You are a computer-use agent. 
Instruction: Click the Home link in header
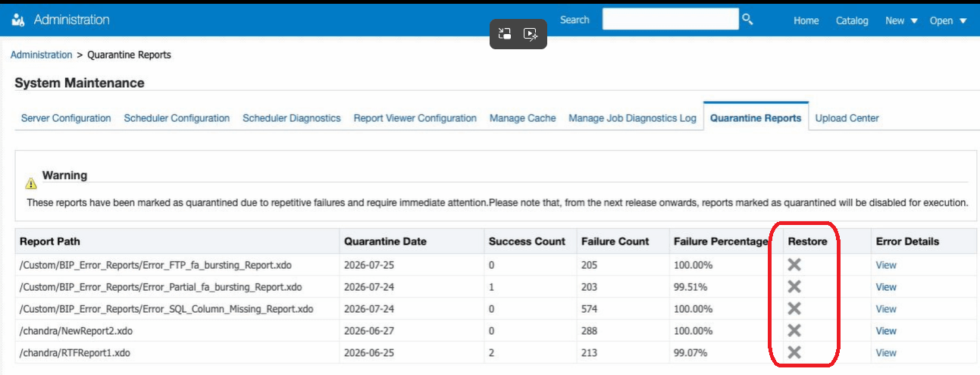[806, 20]
